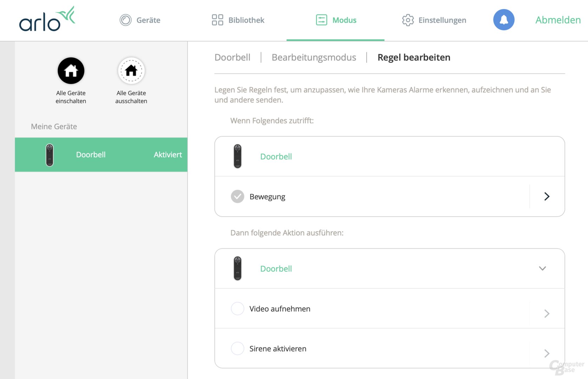Click the Arlo logo
The height and width of the screenshot is (379, 588).
click(47, 19)
